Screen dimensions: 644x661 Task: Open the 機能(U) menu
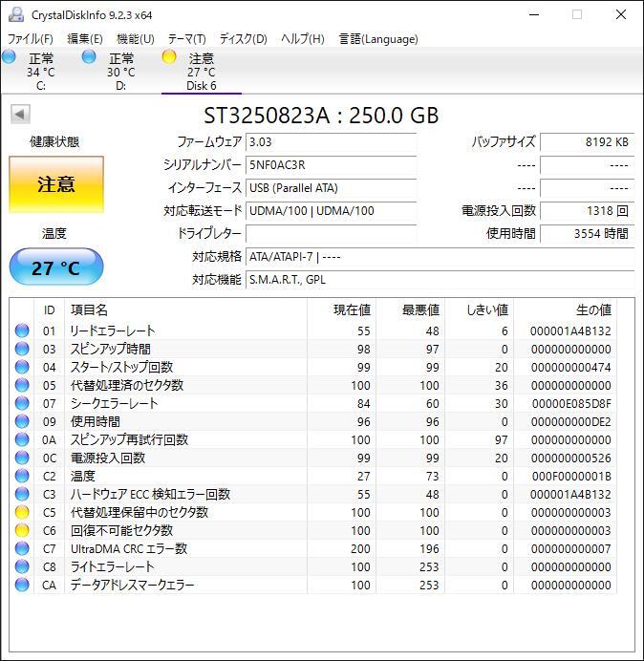[x=136, y=39]
